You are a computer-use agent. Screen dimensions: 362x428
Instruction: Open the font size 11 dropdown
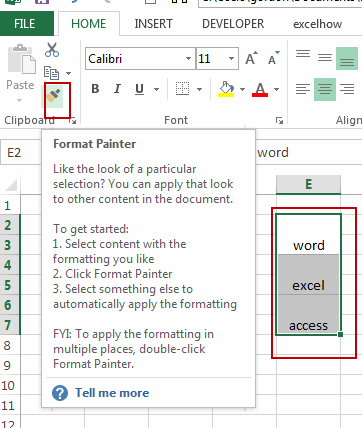pyautogui.click(x=231, y=59)
